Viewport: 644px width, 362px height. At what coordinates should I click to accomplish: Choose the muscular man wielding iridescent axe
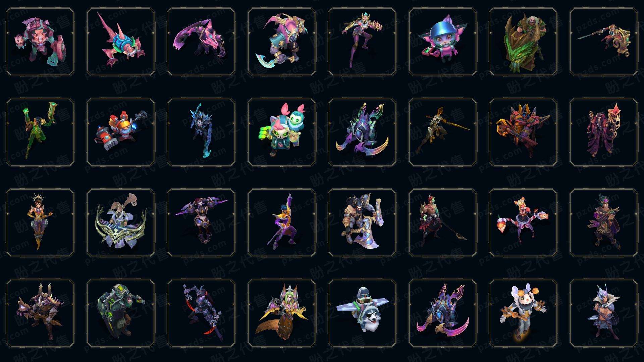[x=362, y=223]
